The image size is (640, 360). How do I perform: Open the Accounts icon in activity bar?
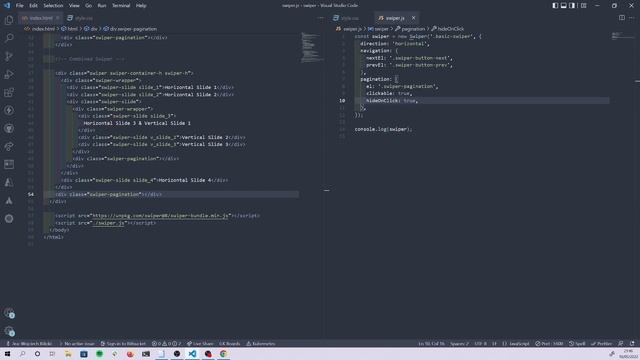[9, 313]
